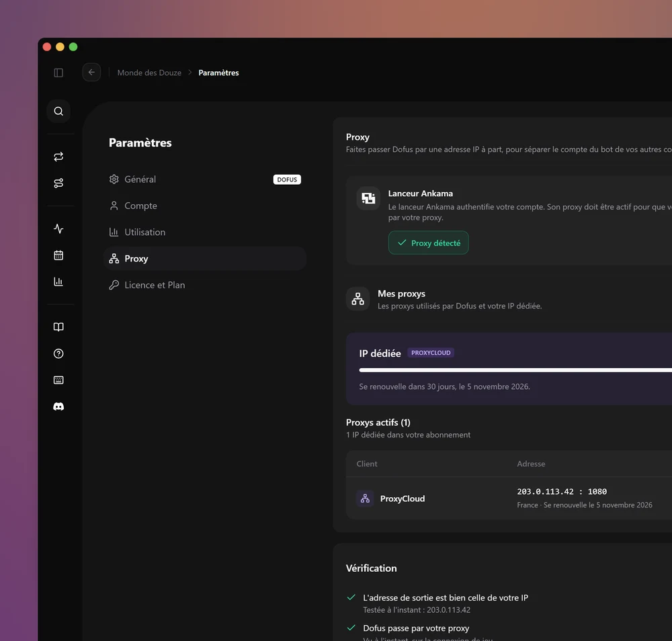The height and width of the screenshot is (641, 672).
Task: Open the documentation book icon
Action: 58,327
